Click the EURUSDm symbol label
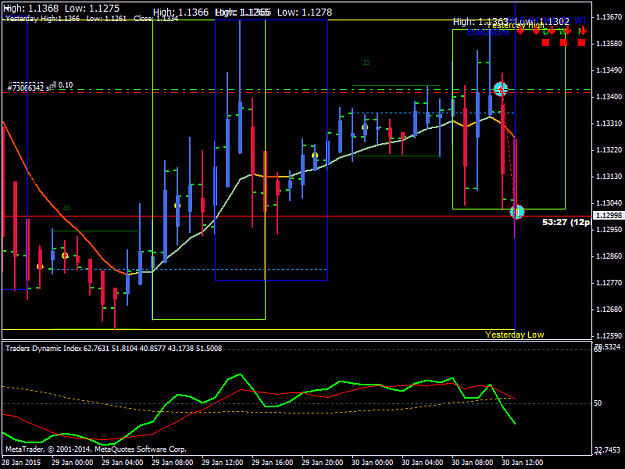The width and height of the screenshot is (625, 469). (488, 33)
